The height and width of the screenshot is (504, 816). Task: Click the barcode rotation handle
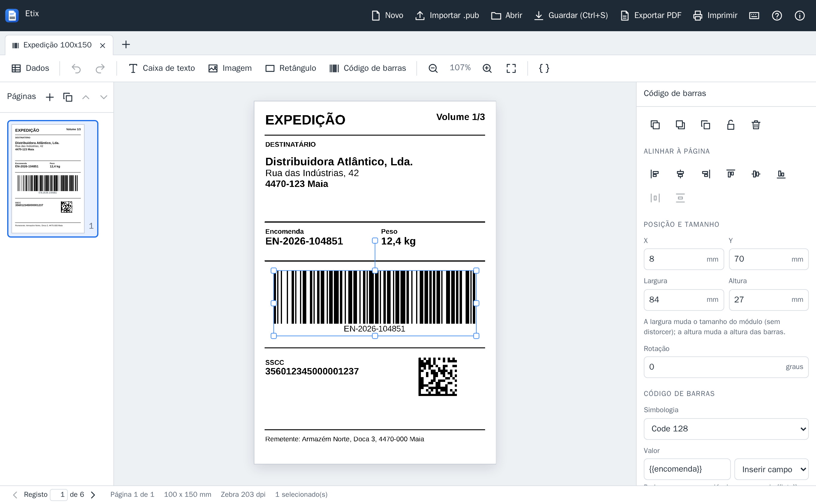coord(375,241)
